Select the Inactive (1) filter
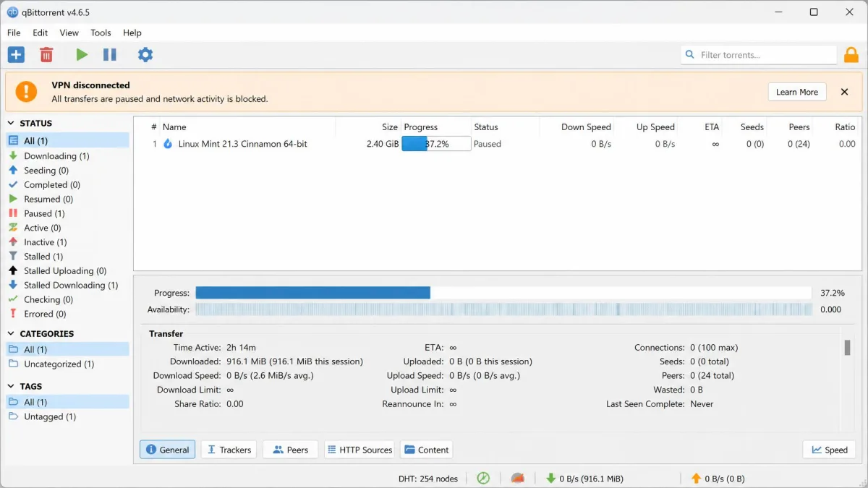The image size is (868, 488). coord(68,242)
